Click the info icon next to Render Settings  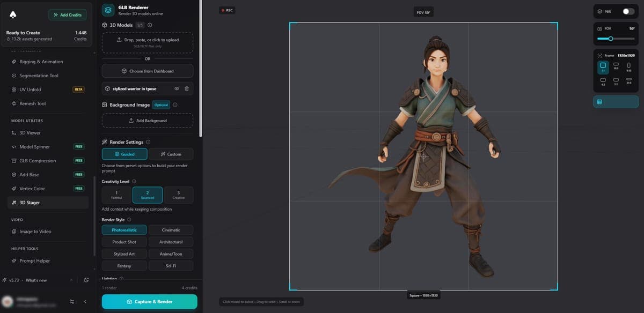pos(148,142)
